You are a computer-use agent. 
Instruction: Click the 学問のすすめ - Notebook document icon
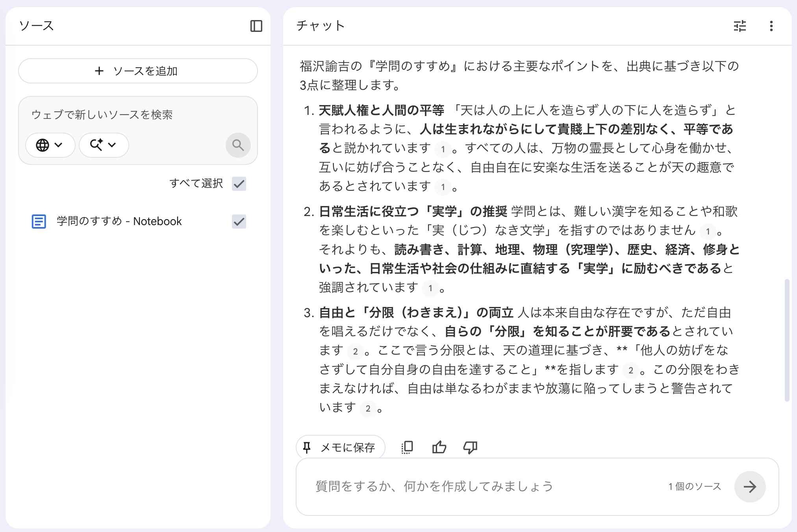coord(39,222)
